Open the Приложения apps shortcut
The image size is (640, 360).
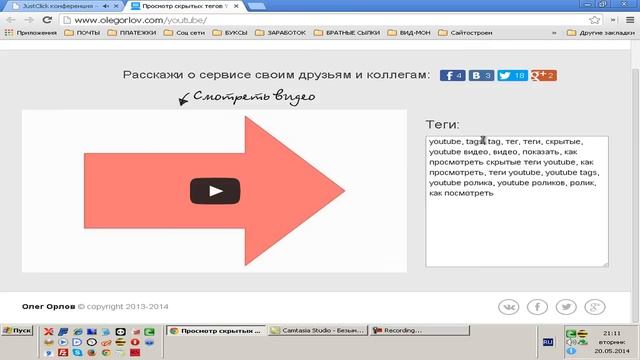31,33
